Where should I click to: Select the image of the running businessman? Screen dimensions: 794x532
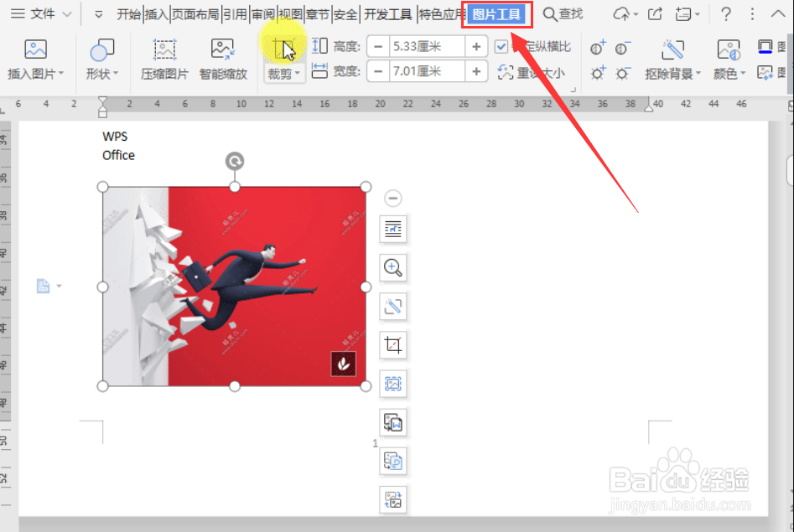click(234, 287)
